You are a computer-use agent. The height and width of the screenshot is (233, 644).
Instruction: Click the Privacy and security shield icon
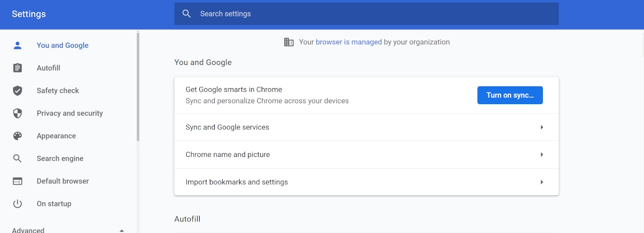[18, 113]
